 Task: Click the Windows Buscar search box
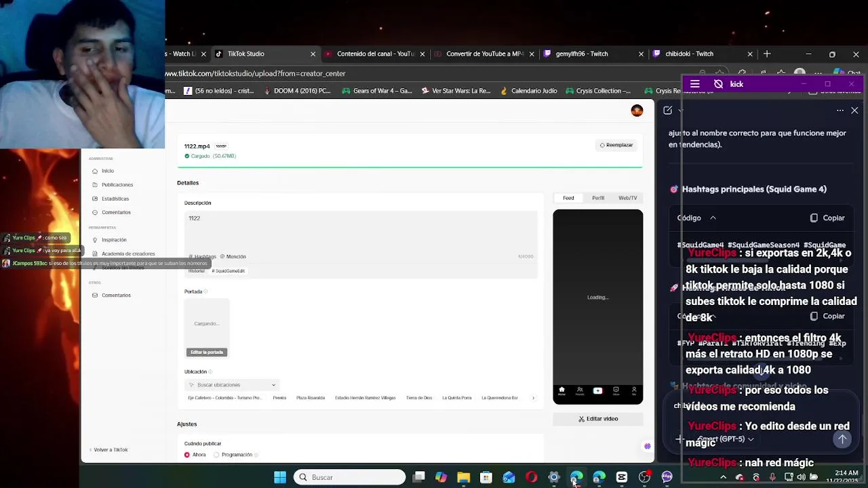pos(350,477)
